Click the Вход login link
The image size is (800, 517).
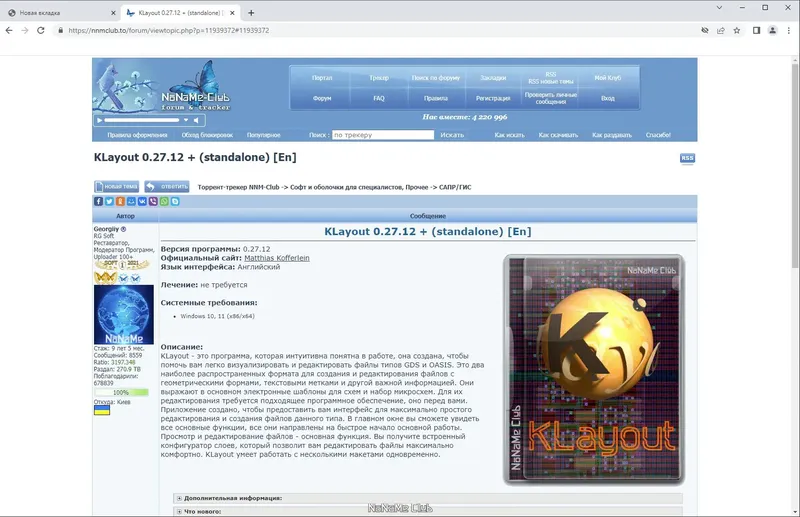(x=608, y=98)
